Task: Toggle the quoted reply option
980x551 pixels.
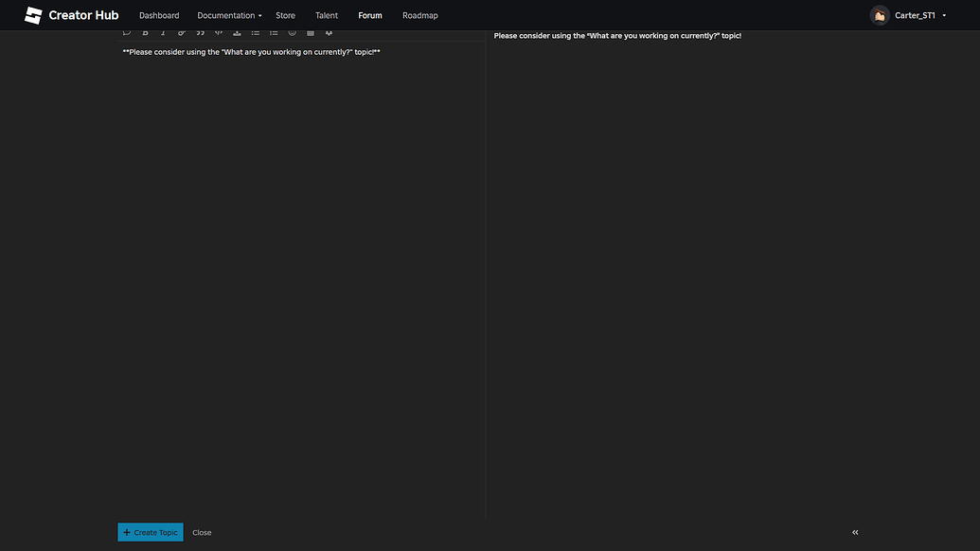Action: point(126,31)
